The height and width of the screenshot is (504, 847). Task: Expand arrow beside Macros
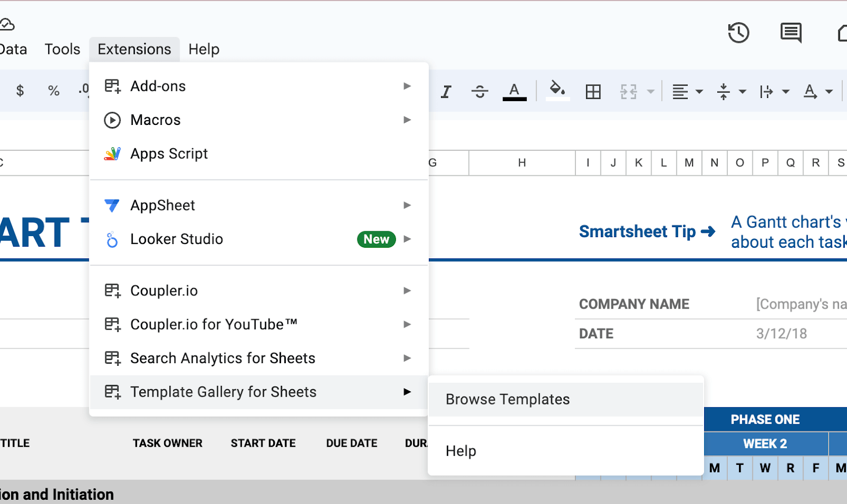pos(407,120)
